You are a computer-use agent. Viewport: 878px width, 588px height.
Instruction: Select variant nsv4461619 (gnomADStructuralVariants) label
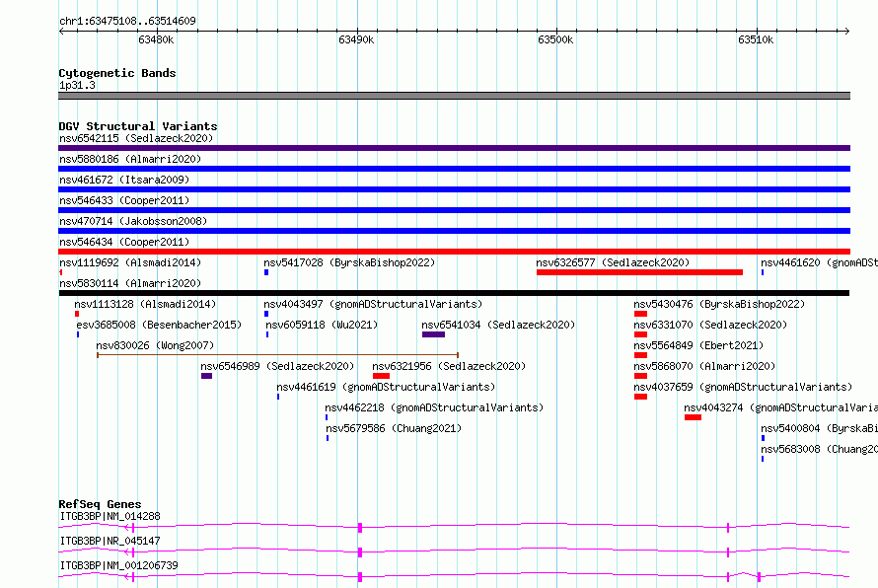pos(386,387)
